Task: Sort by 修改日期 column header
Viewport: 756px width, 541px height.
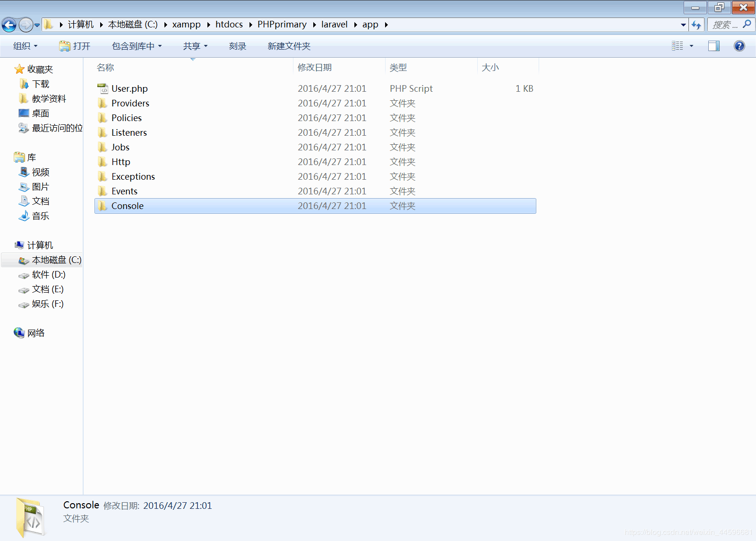Action: click(315, 68)
